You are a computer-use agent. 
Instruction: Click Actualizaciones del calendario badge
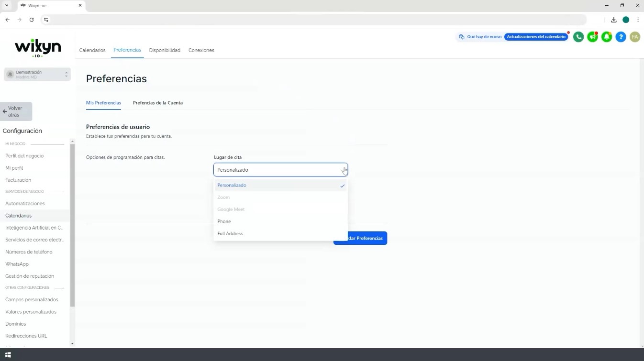coord(536,37)
